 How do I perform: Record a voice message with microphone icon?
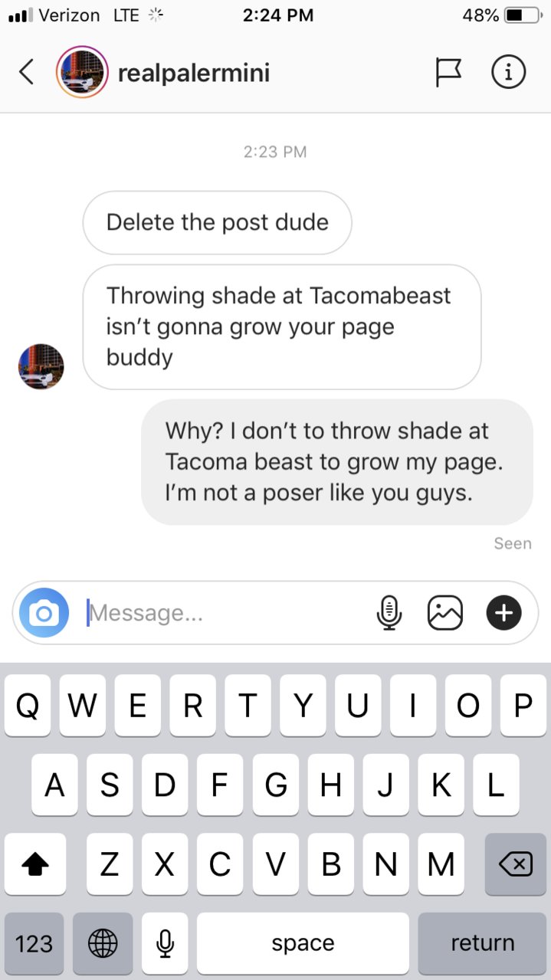[x=389, y=613]
